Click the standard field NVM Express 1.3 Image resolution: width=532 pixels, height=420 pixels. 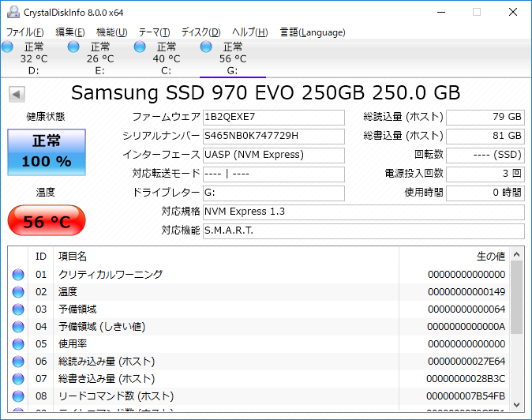[364, 212]
